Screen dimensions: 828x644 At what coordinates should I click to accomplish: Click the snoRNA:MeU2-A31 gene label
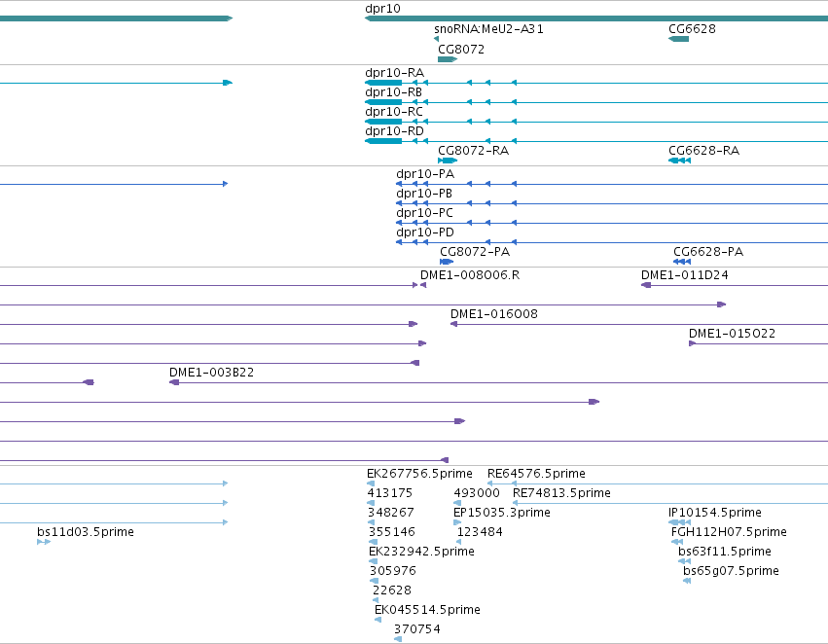click(488, 29)
